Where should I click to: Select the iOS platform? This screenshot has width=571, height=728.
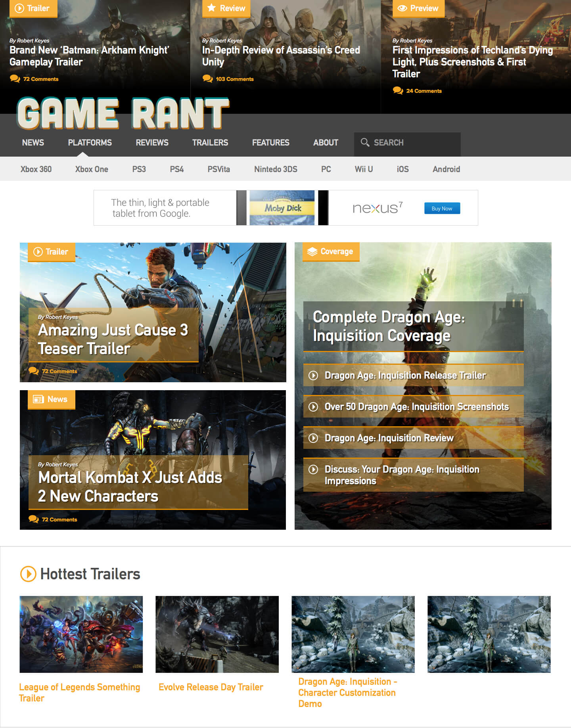click(403, 169)
